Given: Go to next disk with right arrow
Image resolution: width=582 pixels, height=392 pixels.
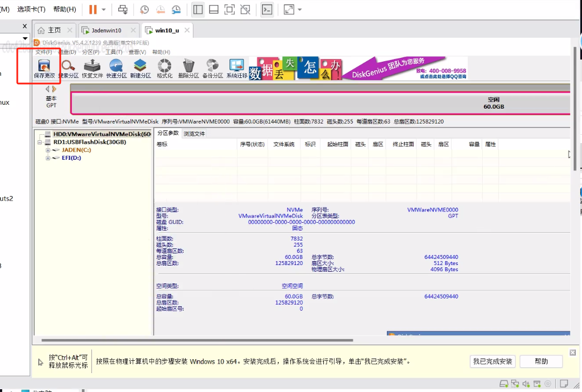Looking at the screenshot, I should pyautogui.click(x=54, y=89).
